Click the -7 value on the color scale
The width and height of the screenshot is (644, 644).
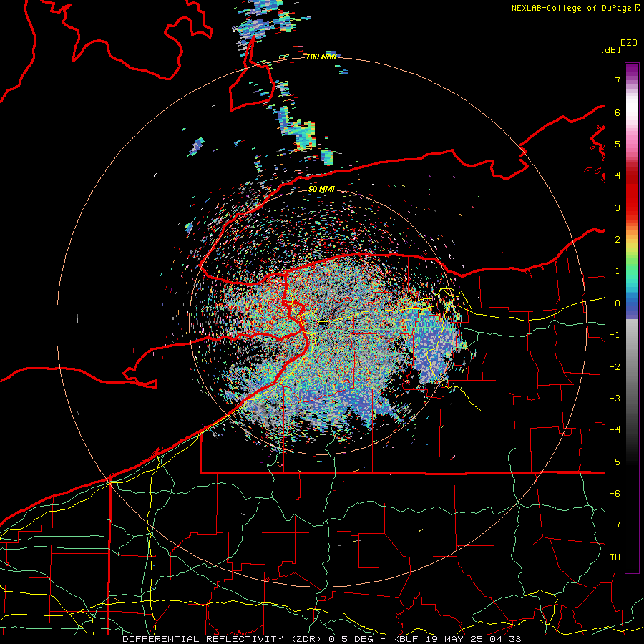(x=615, y=525)
